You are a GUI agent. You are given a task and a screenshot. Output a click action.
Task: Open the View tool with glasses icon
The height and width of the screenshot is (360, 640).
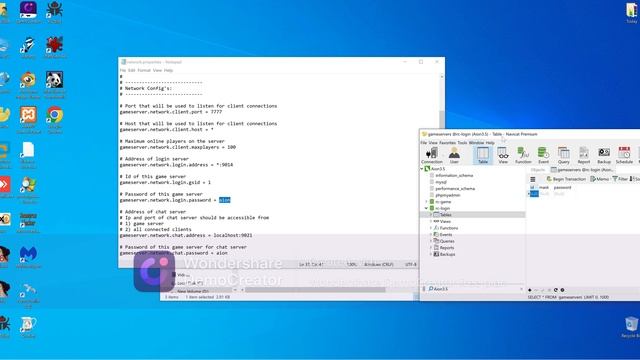pyautogui.click(x=503, y=156)
